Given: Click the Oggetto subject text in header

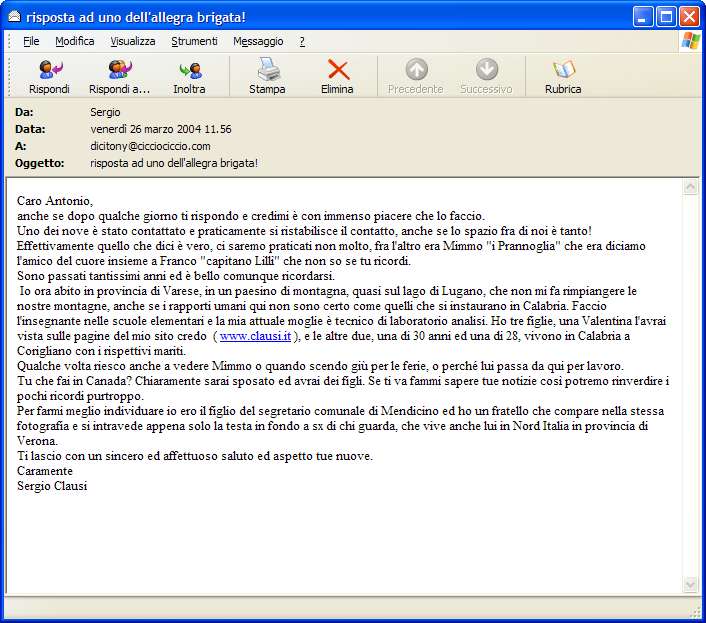Looking at the screenshot, I should 174,163.
